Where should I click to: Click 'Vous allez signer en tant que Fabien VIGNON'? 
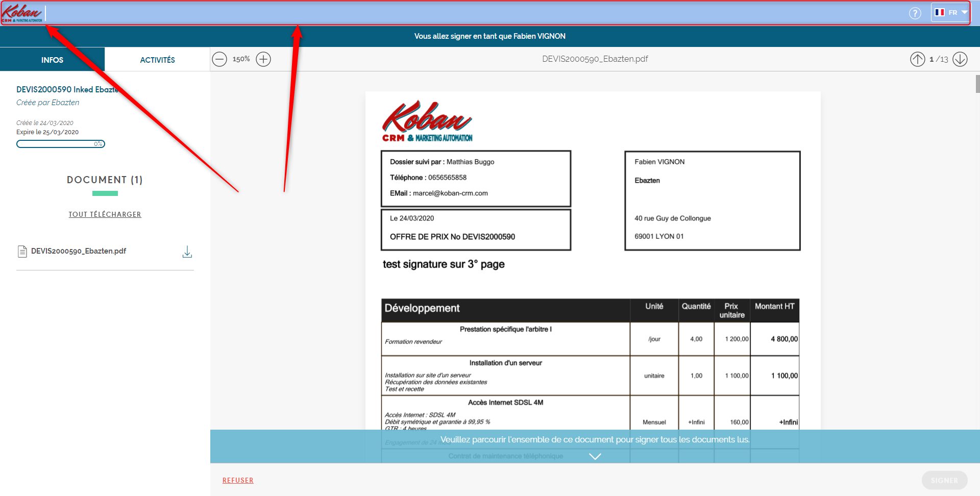pos(490,36)
